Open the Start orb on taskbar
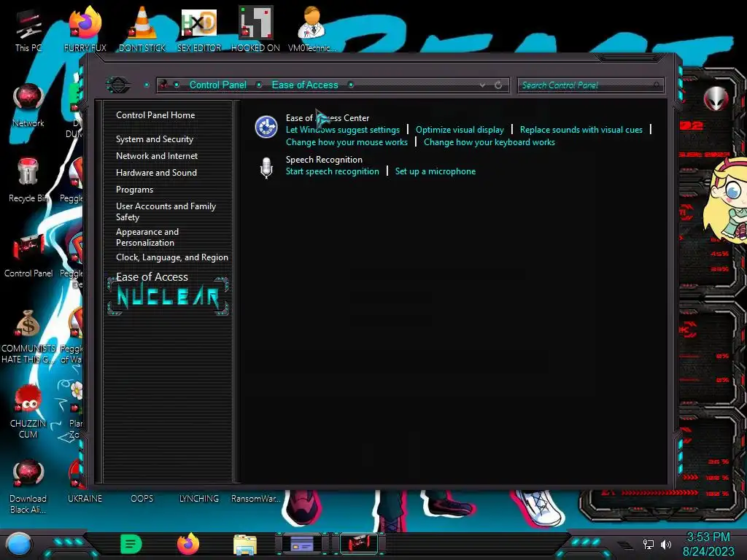The image size is (747, 560). (x=19, y=544)
